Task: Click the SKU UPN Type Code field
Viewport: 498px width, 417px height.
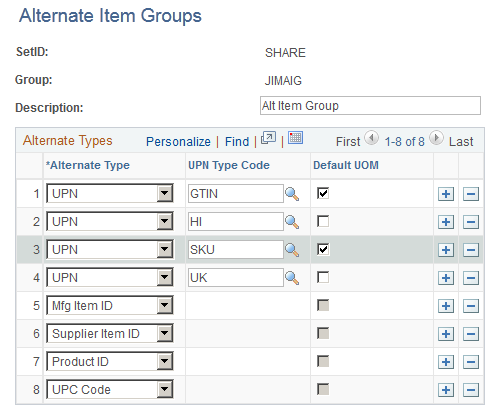Action: [x=236, y=250]
